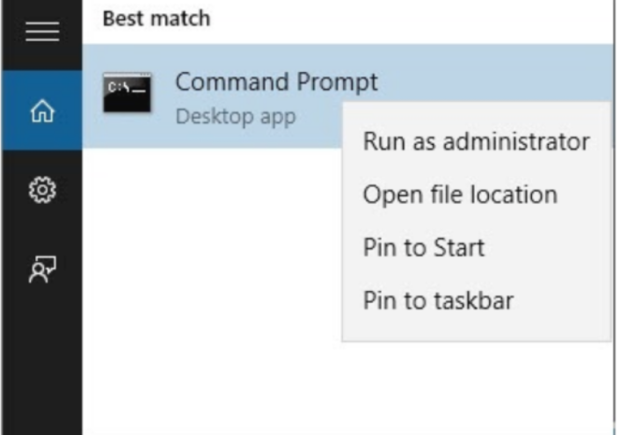Choose Run as administrator from context menu
Viewport: 620px width, 435px height.
(x=476, y=142)
